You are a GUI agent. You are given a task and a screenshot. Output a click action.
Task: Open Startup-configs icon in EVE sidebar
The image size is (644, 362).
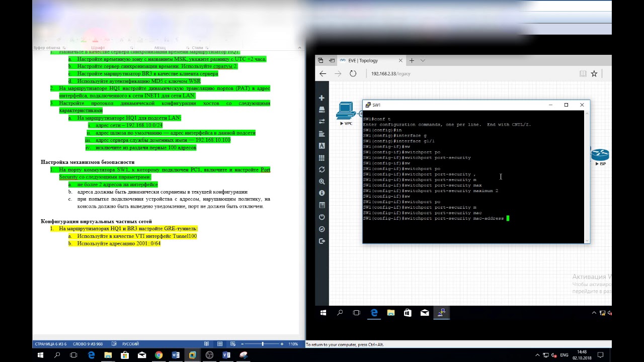322,134
